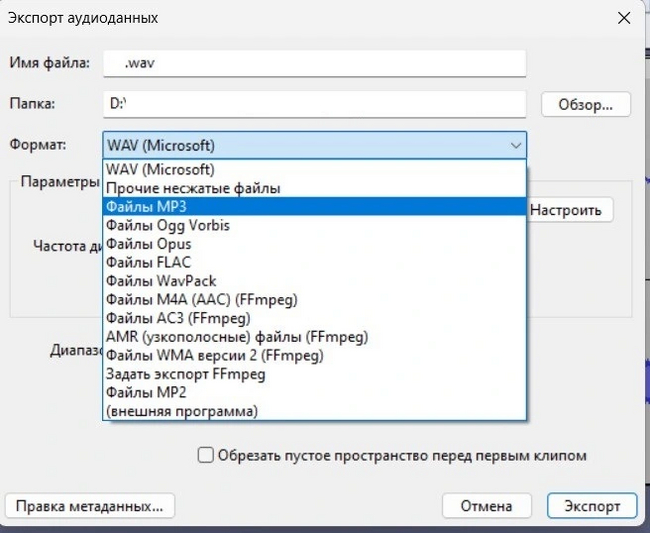The height and width of the screenshot is (533, 650).
Task: Close the Экспорт аудиоданных dialog
Action: click(x=625, y=18)
